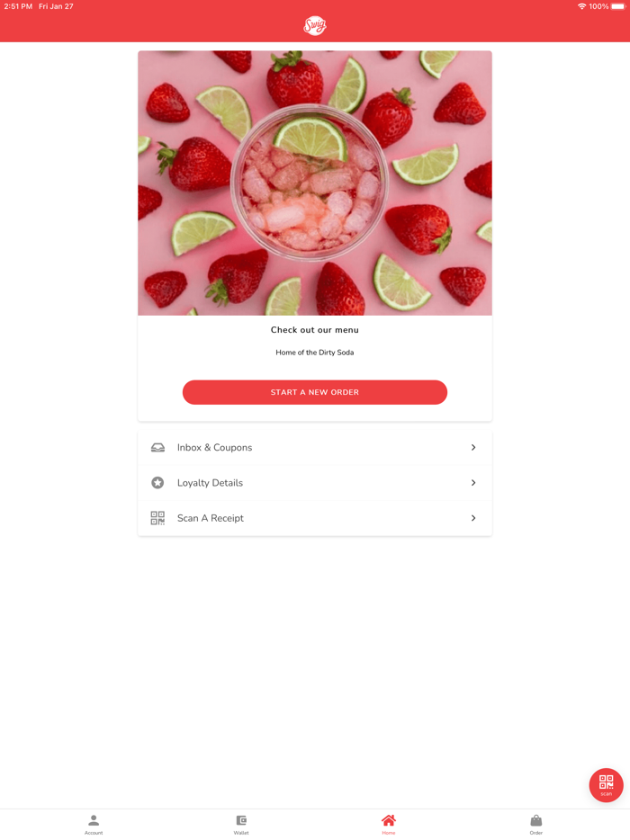Tap the Account person icon
The height and width of the screenshot is (840, 630).
pyautogui.click(x=94, y=820)
